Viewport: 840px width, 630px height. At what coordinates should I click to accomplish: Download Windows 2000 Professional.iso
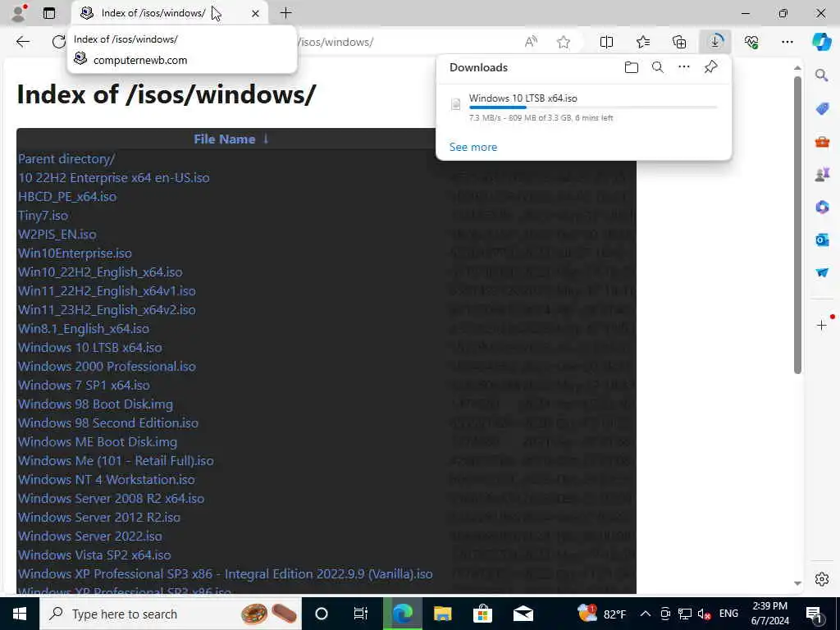[x=107, y=367]
